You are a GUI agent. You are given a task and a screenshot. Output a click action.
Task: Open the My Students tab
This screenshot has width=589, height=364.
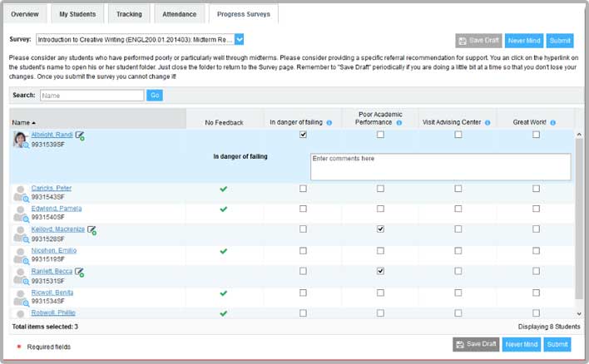77,14
